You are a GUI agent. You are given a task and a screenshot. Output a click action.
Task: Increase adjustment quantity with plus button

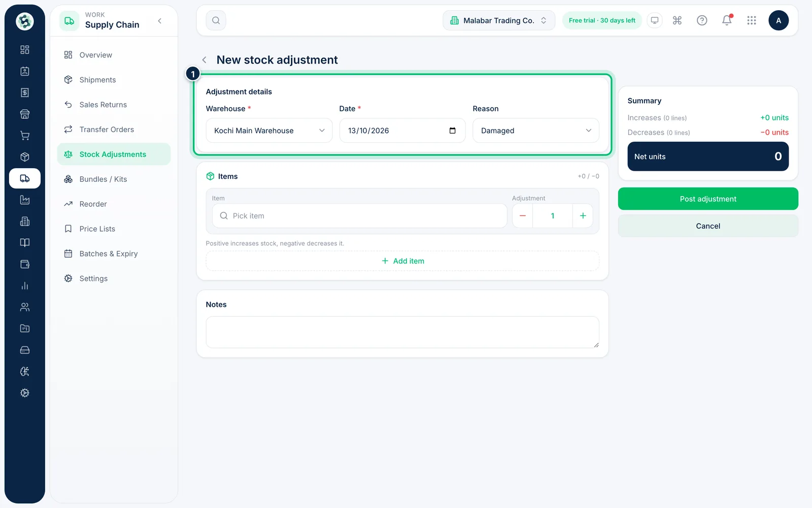(583, 216)
